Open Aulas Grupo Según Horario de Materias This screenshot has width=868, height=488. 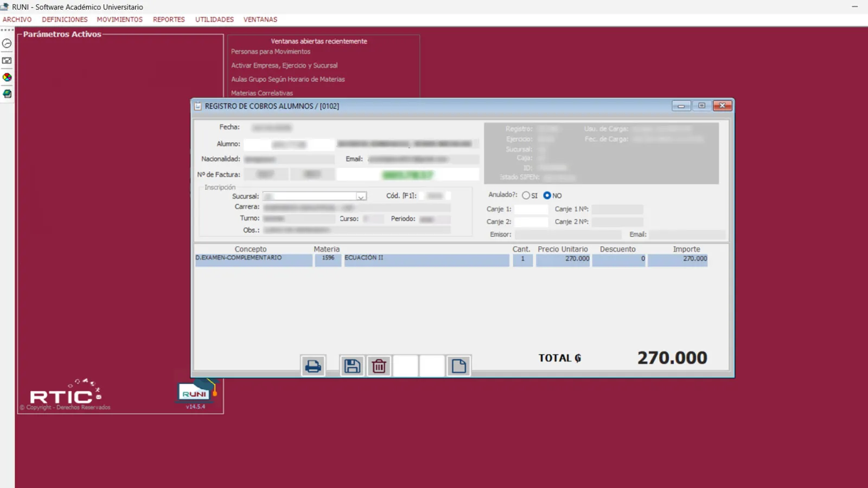pyautogui.click(x=288, y=79)
